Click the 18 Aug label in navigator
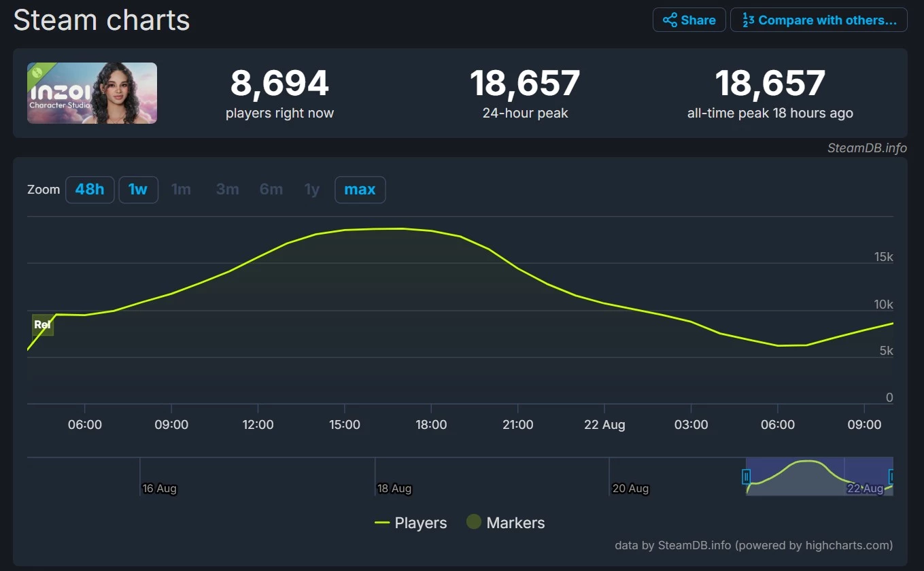Viewport: 924px width, 571px height. 394,489
